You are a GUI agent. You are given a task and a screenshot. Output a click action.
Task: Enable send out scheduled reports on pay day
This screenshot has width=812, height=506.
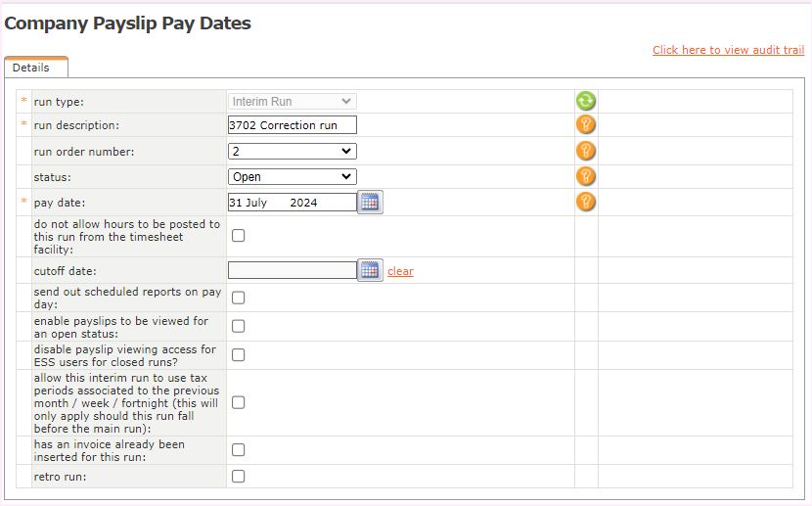pos(238,298)
